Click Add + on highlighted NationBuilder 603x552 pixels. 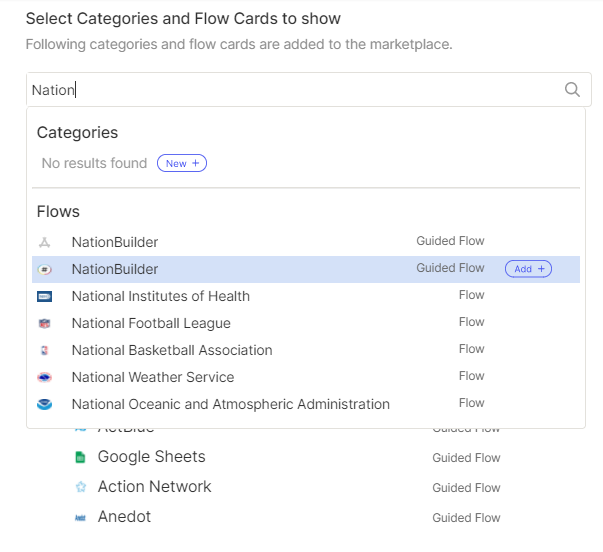(528, 268)
